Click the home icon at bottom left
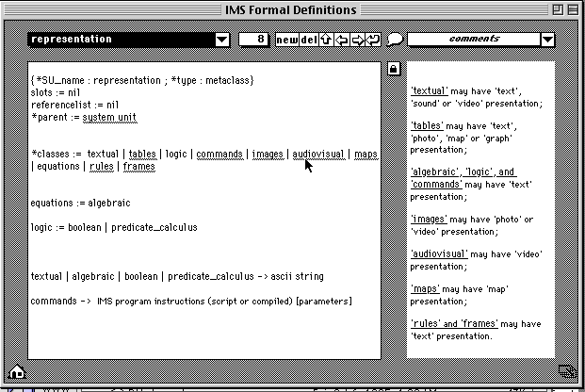585x392 pixels. (15, 372)
